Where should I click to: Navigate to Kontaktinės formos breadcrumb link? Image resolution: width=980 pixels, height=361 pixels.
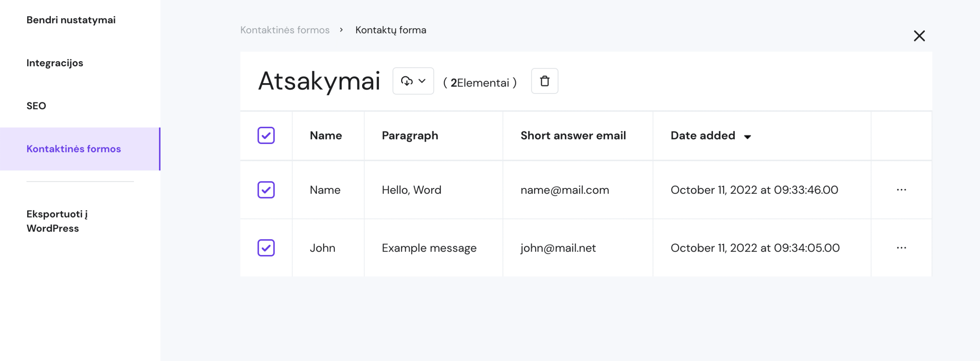pos(285,30)
